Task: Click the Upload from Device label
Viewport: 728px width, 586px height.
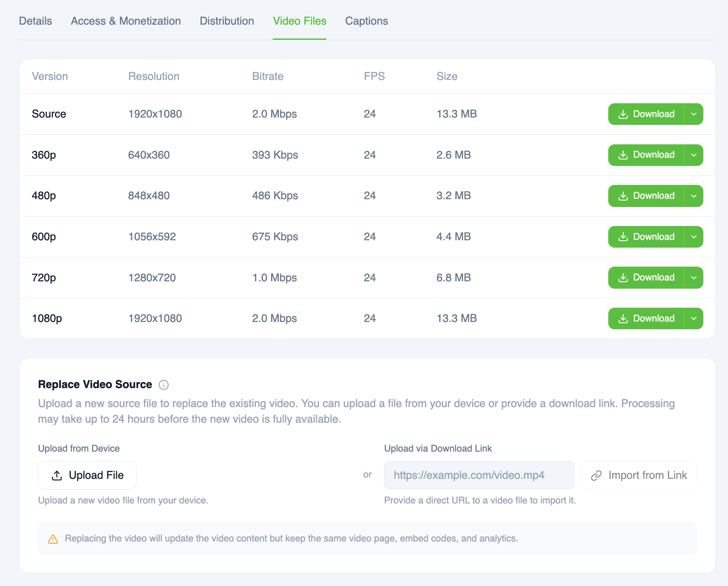Action: (x=79, y=449)
